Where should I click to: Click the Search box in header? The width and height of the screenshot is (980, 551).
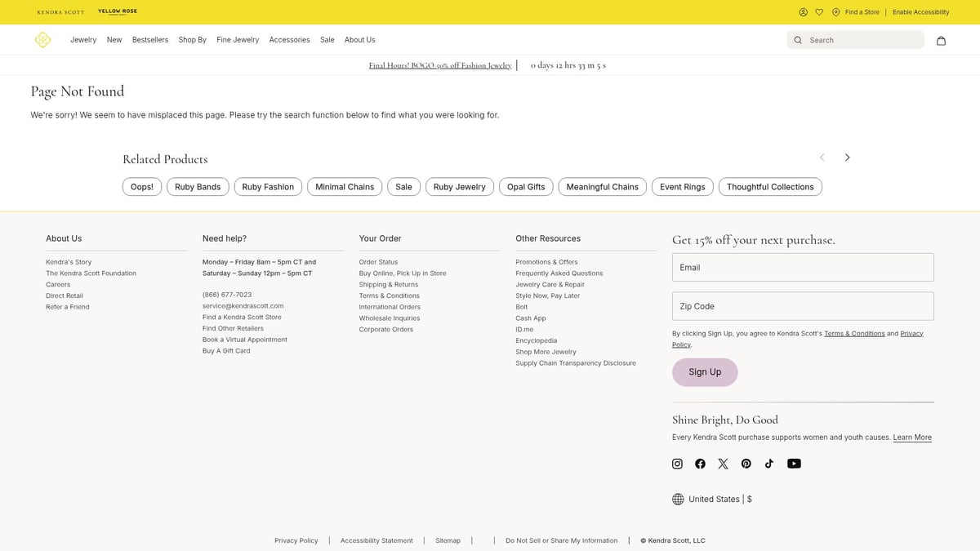tap(862, 40)
